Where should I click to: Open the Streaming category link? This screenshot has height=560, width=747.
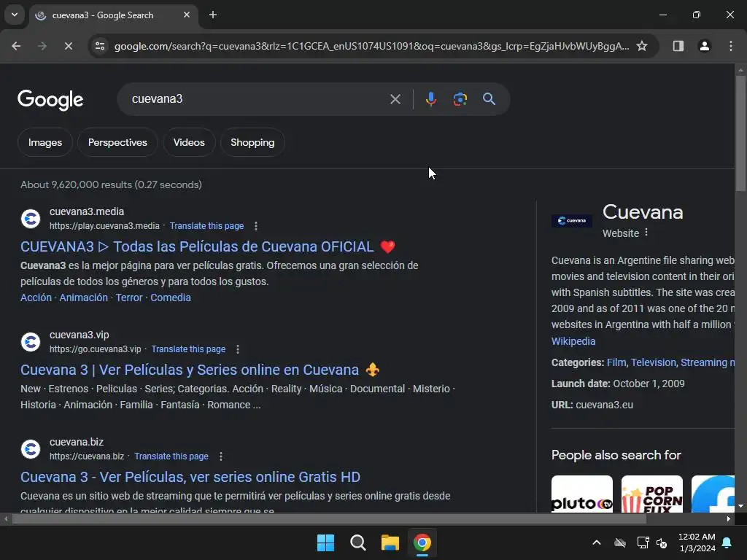coord(707,362)
